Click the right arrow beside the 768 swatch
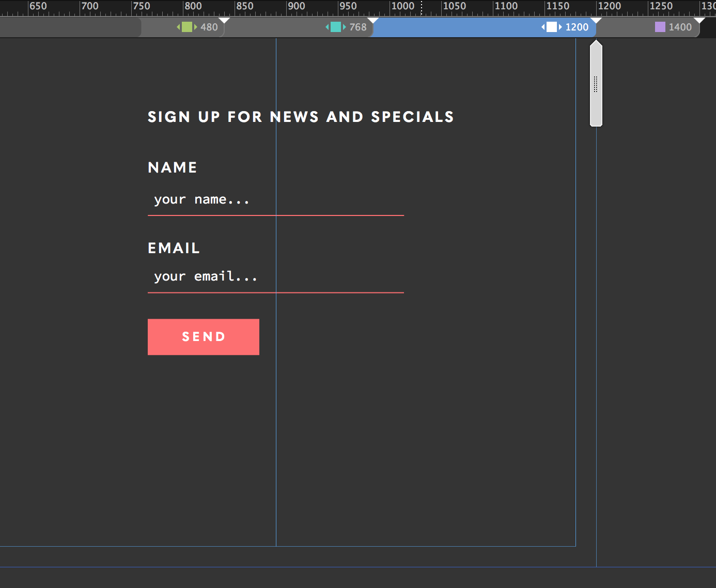The width and height of the screenshot is (716, 588). click(x=345, y=27)
